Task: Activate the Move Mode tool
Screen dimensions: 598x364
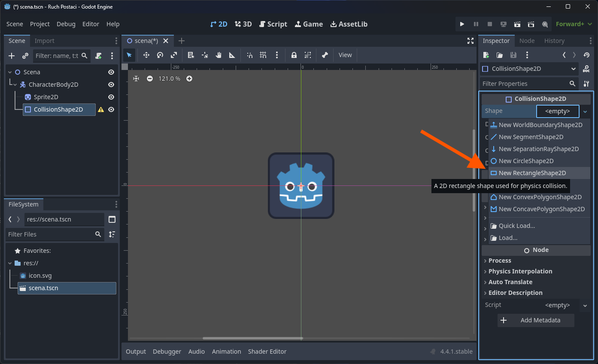Action: pyautogui.click(x=146, y=55)
